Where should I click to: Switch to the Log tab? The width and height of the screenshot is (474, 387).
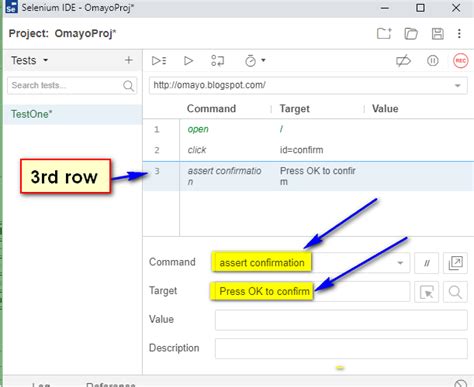pyautogui.click(x=41, y=384)
